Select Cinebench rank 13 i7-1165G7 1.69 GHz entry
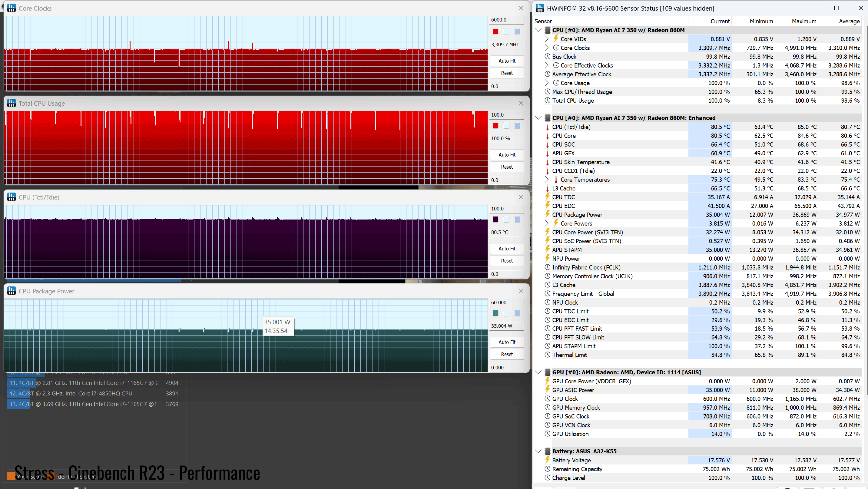Screen dimensions: 868x489 [x=94, y=404]
